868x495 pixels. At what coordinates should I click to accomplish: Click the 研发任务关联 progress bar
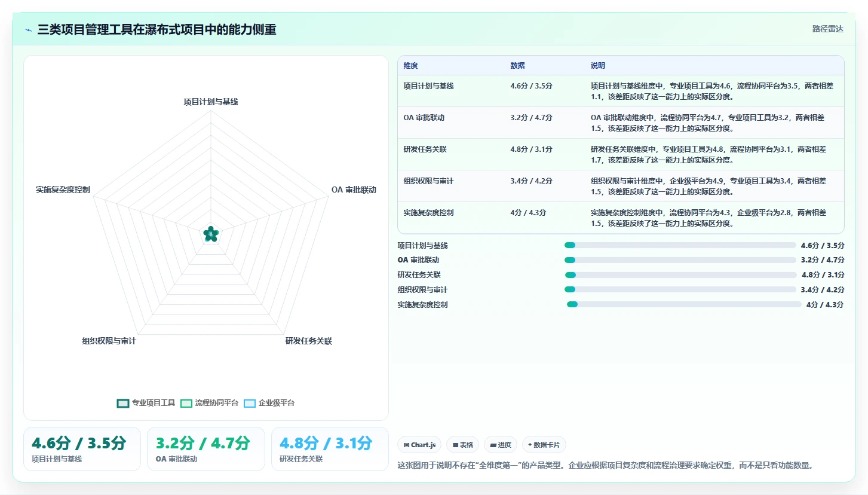click(680, 275)
